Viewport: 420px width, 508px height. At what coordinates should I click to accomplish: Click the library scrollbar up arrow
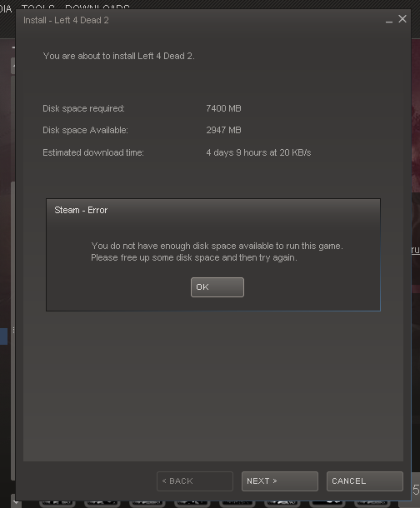tap(13, 66)
